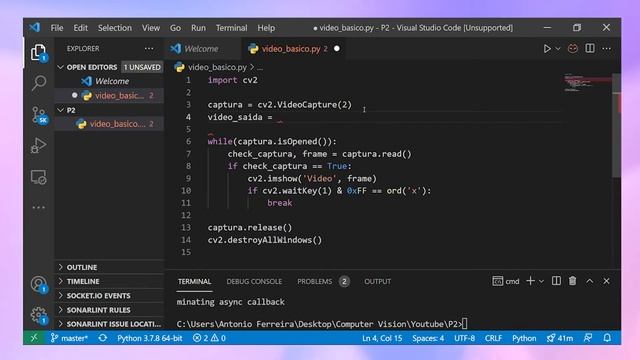Screen dimensions: 640x360
Task: Select the Terminal panel tab
Action: click(194, 281)
